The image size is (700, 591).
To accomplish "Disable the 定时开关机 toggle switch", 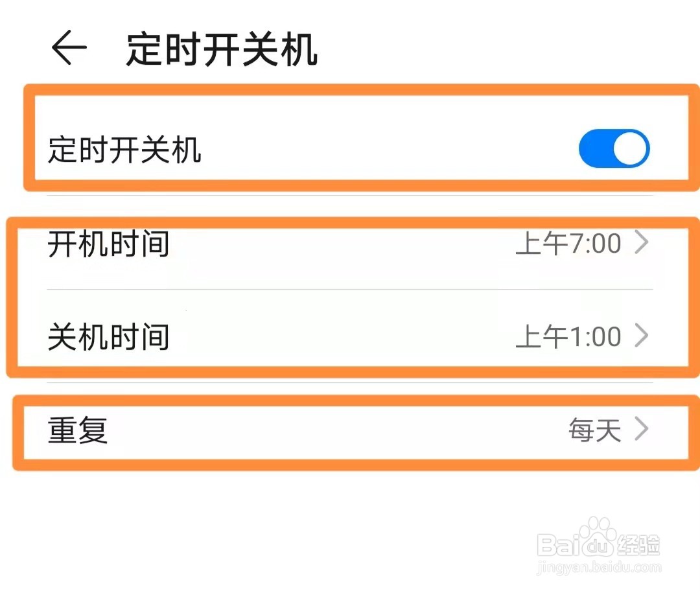I will [613, 148].
